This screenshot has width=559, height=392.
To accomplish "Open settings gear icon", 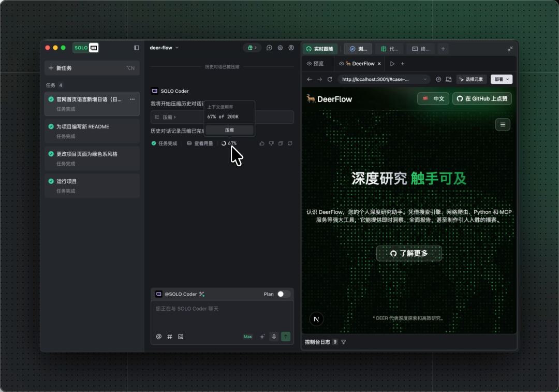I will click(280, 48).
